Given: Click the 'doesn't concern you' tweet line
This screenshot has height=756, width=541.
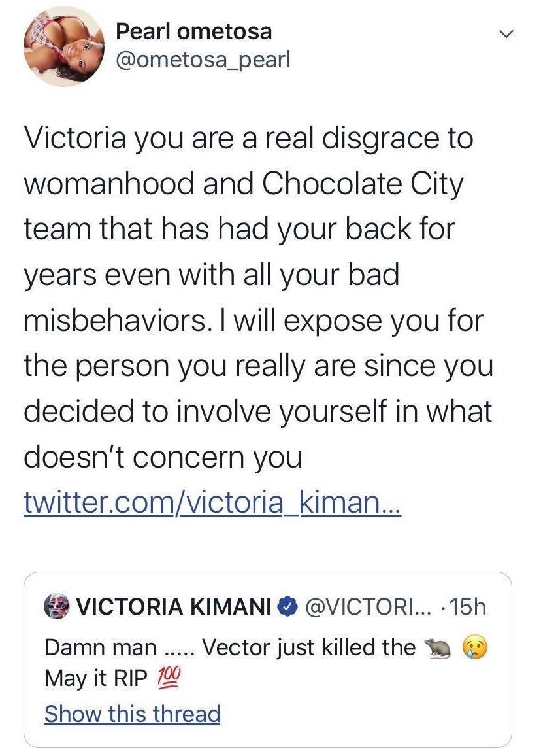Looking at the screenshot, I should pyautogui.click(x=163, y=457).
